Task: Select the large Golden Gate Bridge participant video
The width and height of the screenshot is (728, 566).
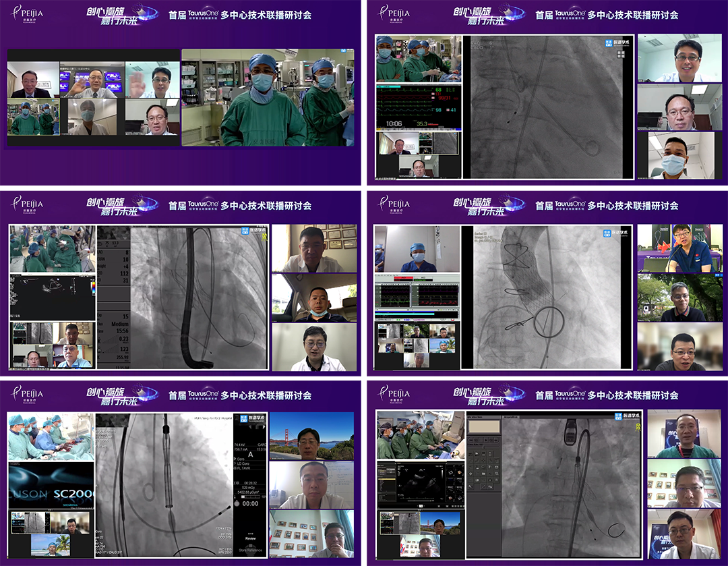Action: tap(311, 435)
